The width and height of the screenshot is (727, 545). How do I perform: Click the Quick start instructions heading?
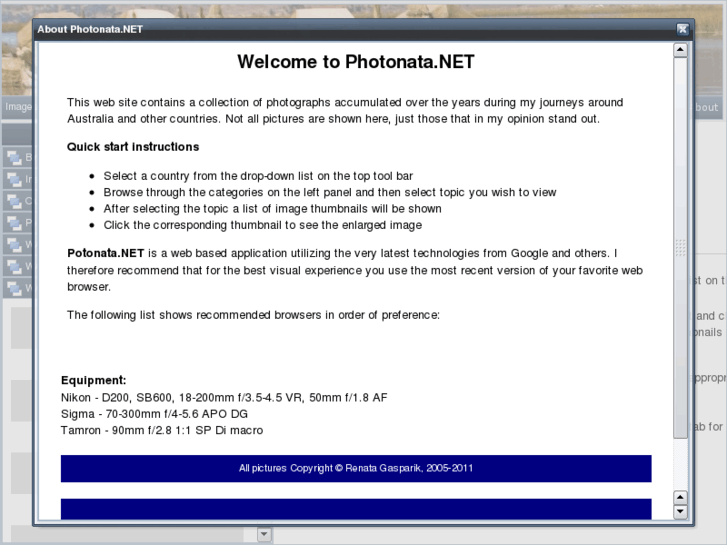point(133,147)
